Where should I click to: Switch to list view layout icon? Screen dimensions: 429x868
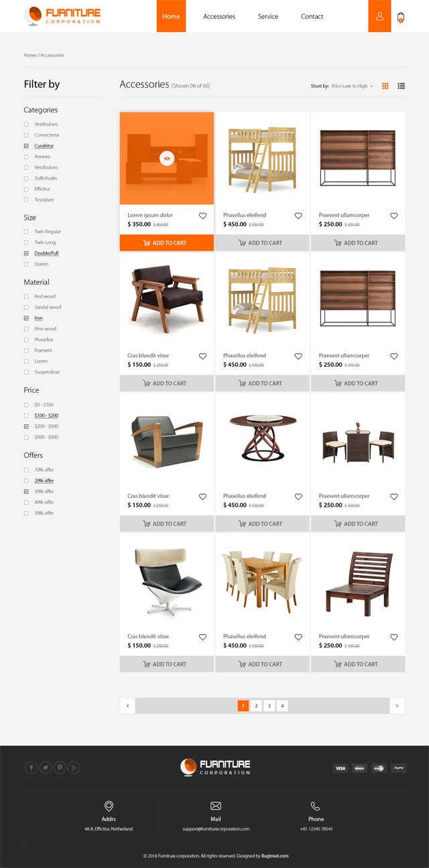point(402,86)
